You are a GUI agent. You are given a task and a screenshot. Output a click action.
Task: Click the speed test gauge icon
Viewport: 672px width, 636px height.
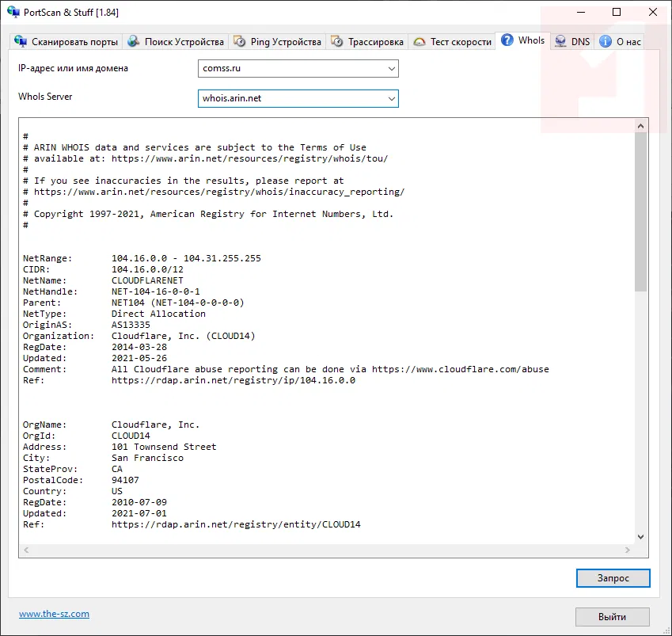click(x=420, y=42)
